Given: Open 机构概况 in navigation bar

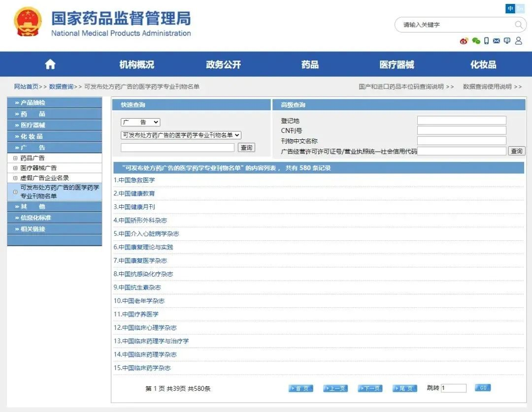Looking at the screenshot, I should click(x=137, y=64).
